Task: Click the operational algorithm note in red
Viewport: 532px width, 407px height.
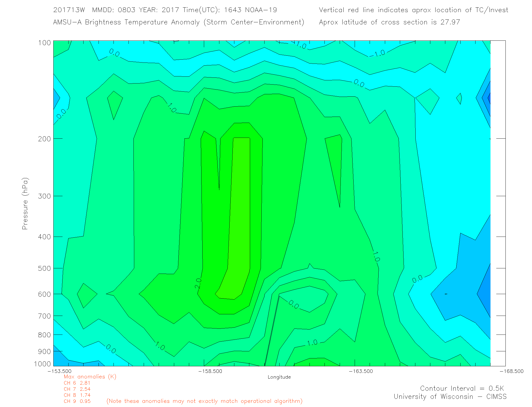Action: point(204,401)
